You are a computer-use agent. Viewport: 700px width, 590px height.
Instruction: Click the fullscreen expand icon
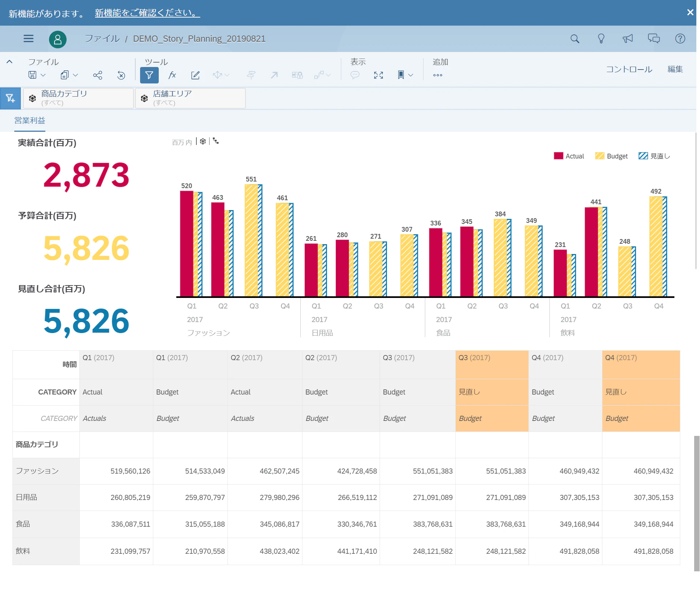[x=379, y=75]
